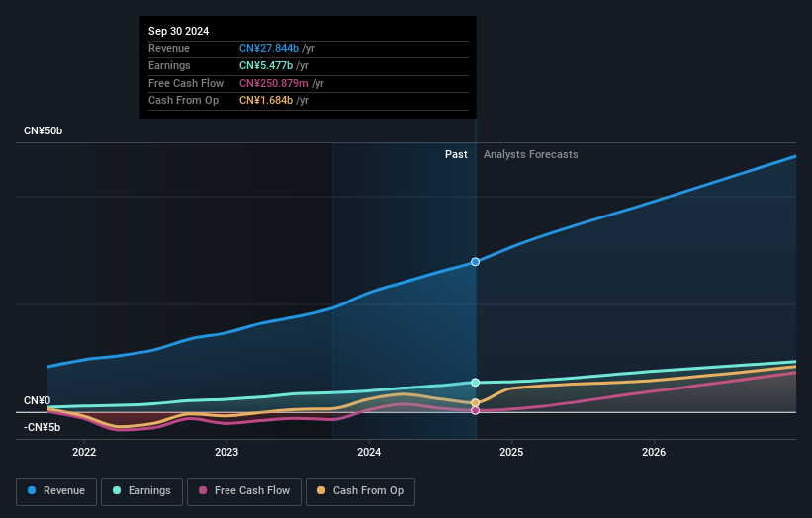Click the CN¥250.879m free cash flow value

click(273, 83)
